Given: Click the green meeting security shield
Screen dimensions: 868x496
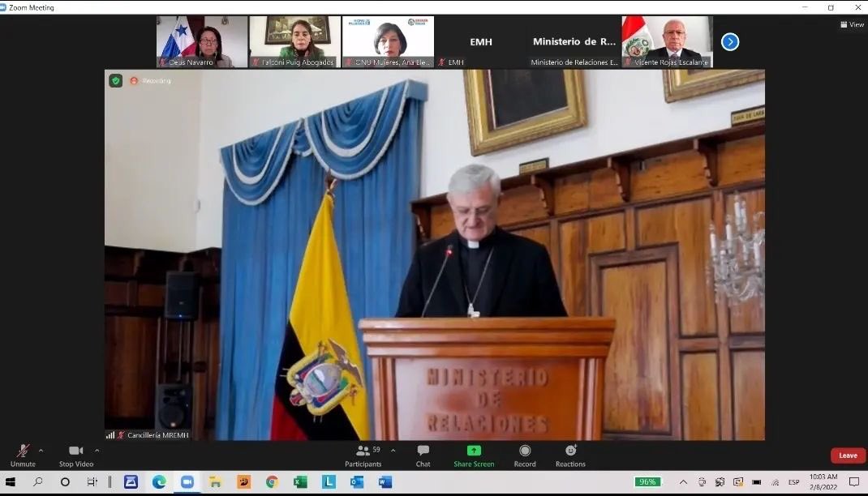Looking at the screenshot, I should pyautogui.click(x=115, y=81).
